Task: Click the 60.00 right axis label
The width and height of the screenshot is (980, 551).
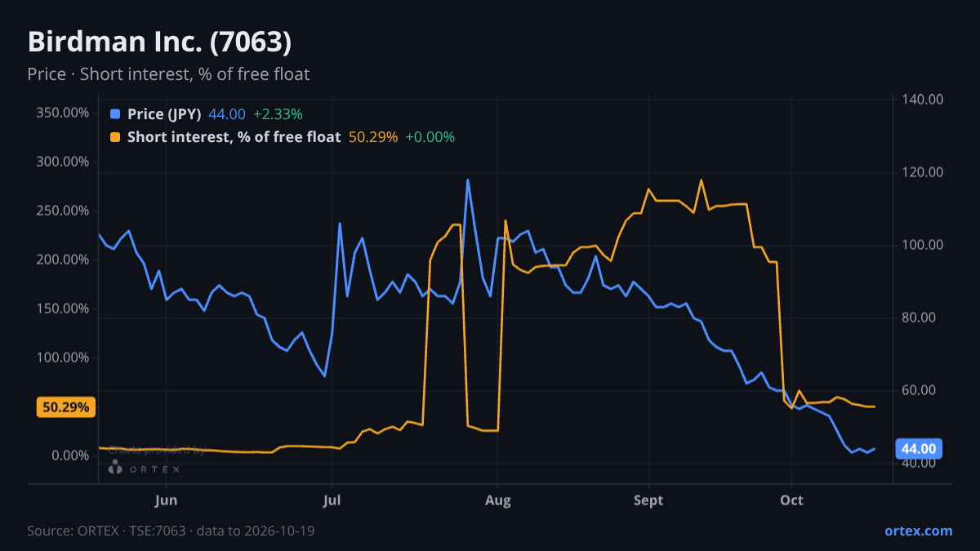Action: (x=920, y=390)
